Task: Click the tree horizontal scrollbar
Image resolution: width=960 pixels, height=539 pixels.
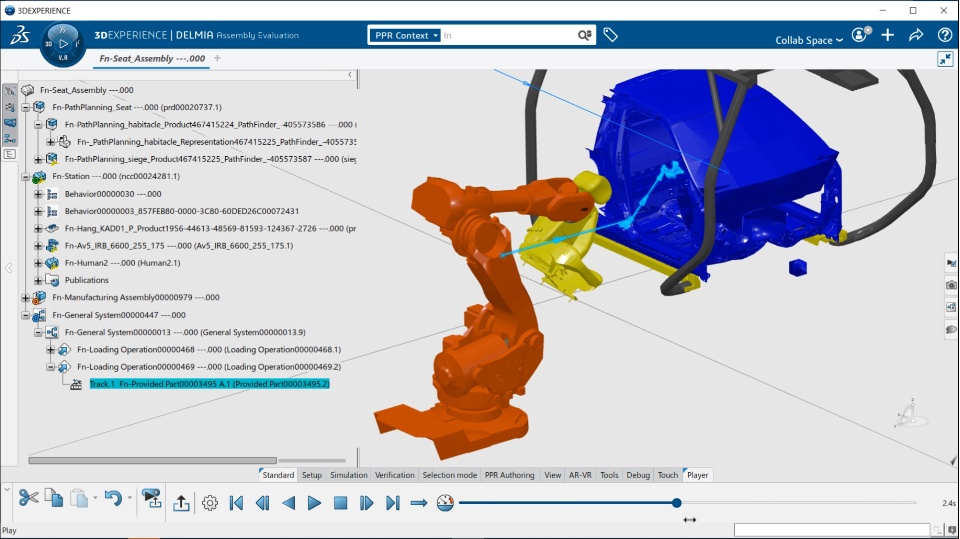Action: pos(152,460)
